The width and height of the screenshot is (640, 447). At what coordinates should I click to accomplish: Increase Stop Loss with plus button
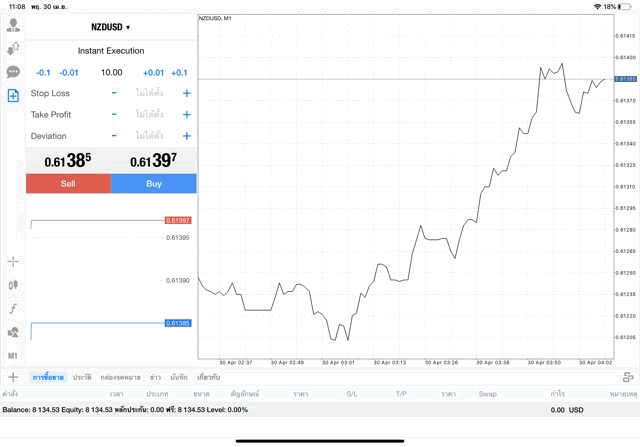pos(186,93)
